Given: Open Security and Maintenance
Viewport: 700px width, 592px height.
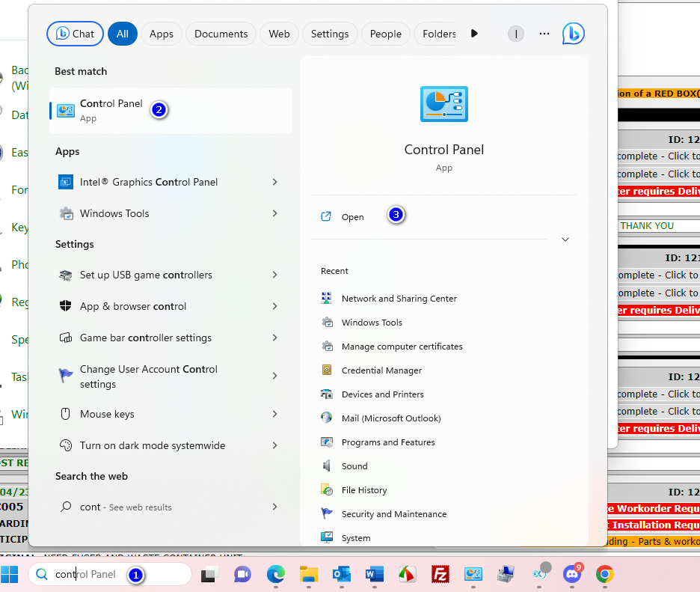Looking at the screenshot, I should tap(396, 513).
